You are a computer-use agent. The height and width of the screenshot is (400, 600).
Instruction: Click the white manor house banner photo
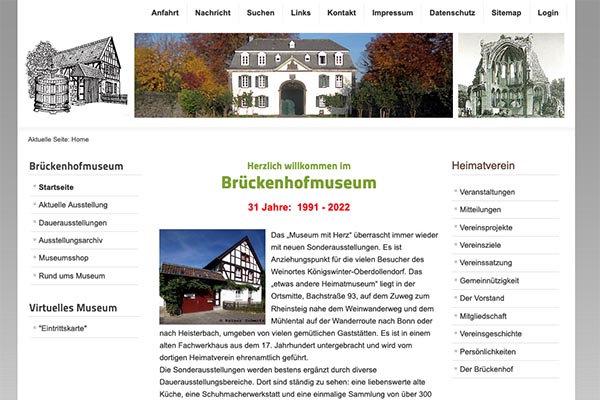point(291,75)
